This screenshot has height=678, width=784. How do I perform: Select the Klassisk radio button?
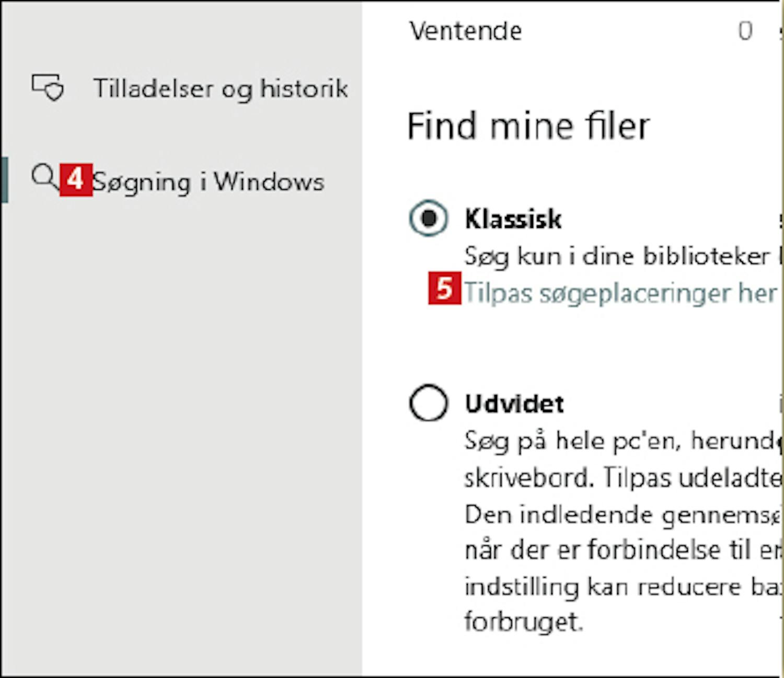point(429,218)
